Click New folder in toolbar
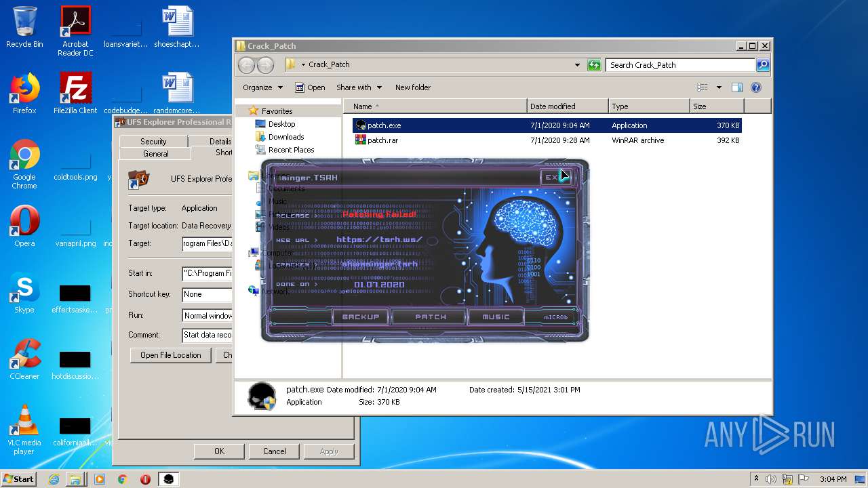 click(x=413, y=87)
